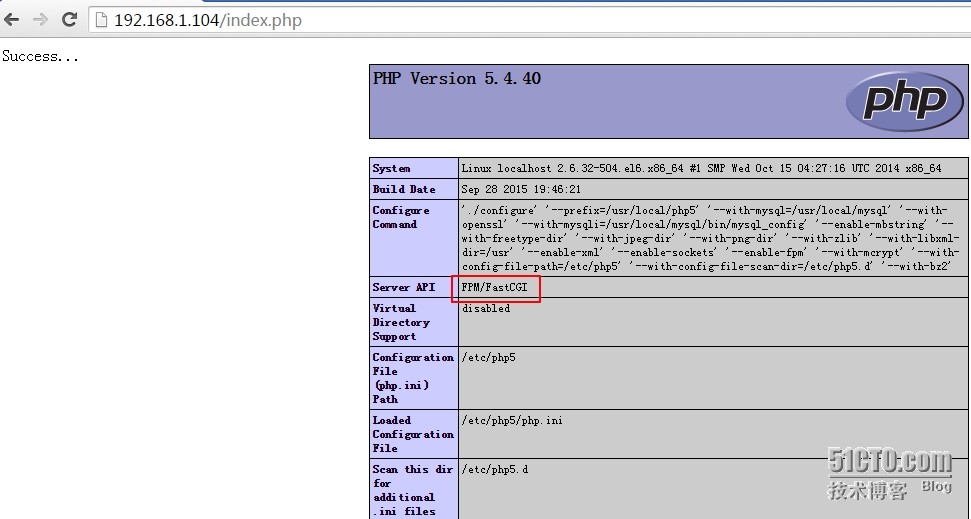Screen dimensions: 971x519
Task: Select the 'FPM/FastCGI' value
Action: pos(494,287)
